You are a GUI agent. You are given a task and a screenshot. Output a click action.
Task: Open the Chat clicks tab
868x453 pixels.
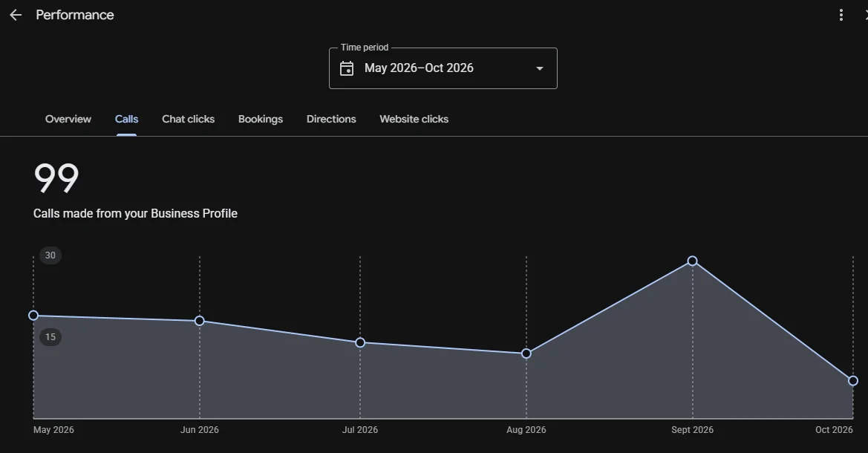coord(188,119)
